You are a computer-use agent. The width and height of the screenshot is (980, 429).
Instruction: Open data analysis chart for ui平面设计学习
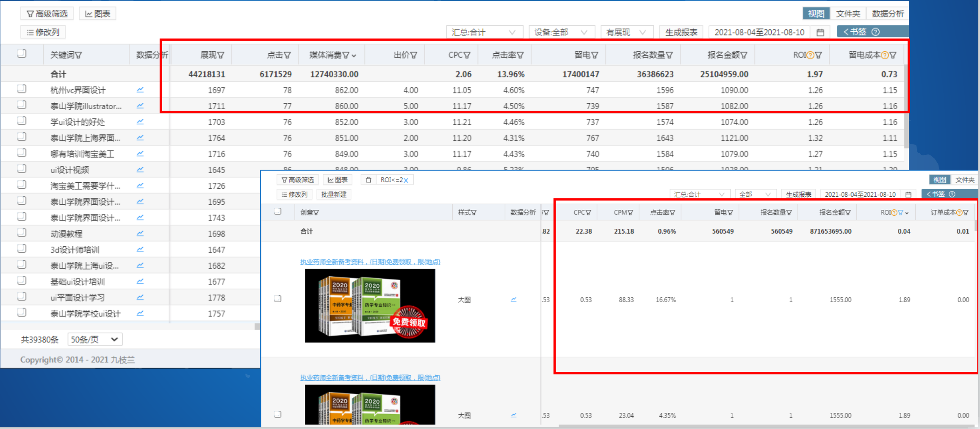pyautogui.click(x=140, y=297)
